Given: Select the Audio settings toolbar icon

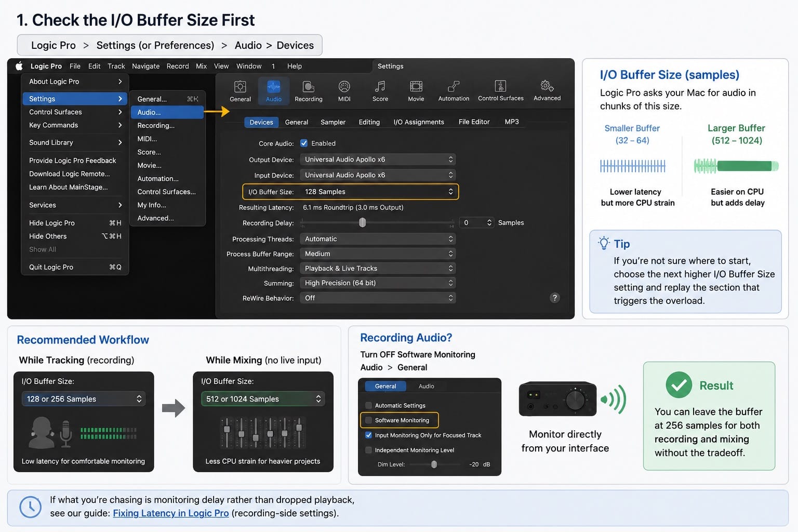Looking at the screenshot, I should click(x=274, y=91).
